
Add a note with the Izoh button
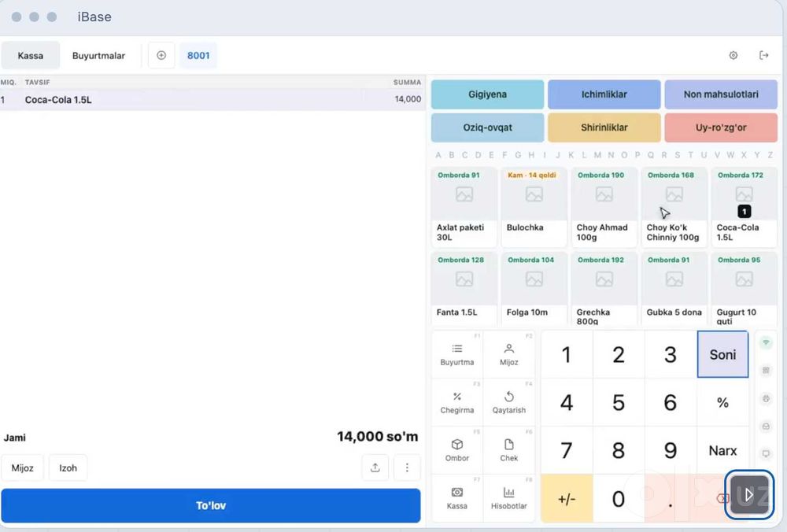pyautogui.click(x=68, y=467)
